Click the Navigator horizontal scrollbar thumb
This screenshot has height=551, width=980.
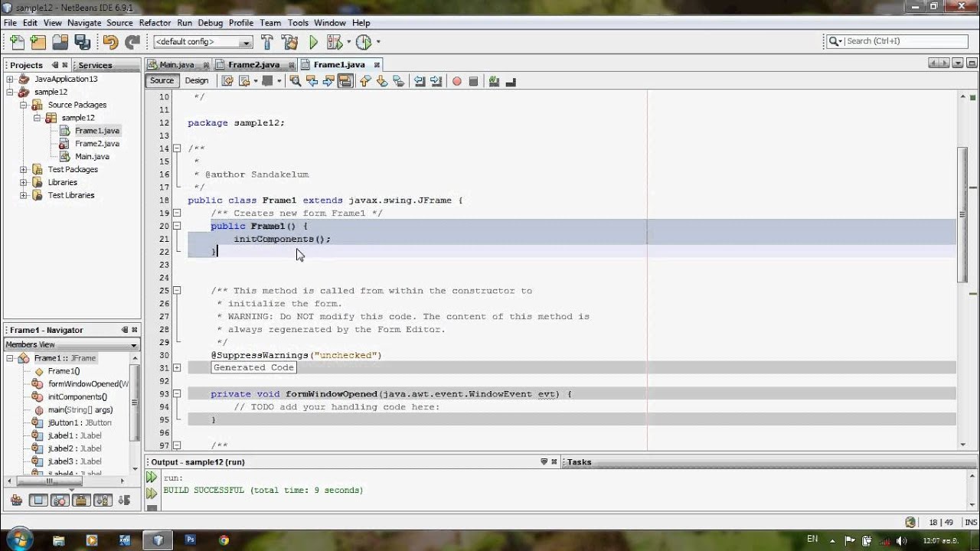[49, 481]
